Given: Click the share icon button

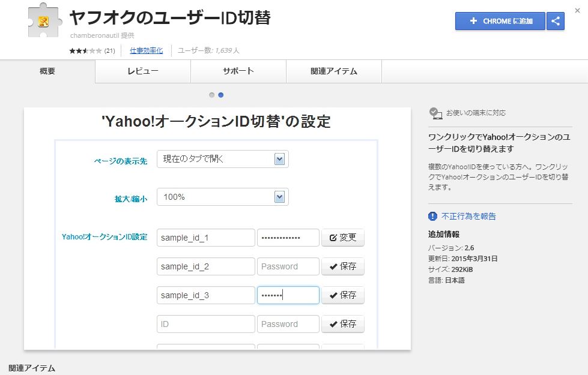Looking at the screenshot, I should point(556,21).
